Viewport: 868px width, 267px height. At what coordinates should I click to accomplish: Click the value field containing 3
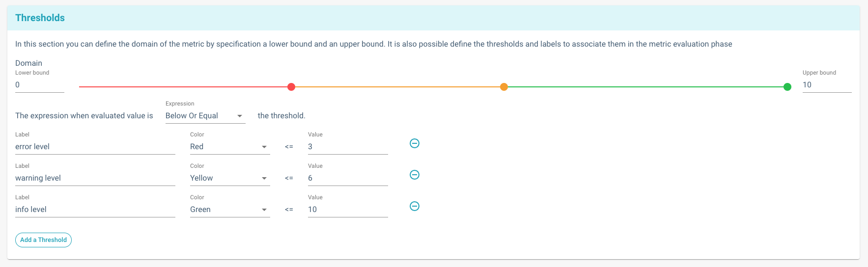tap(347, 147)
